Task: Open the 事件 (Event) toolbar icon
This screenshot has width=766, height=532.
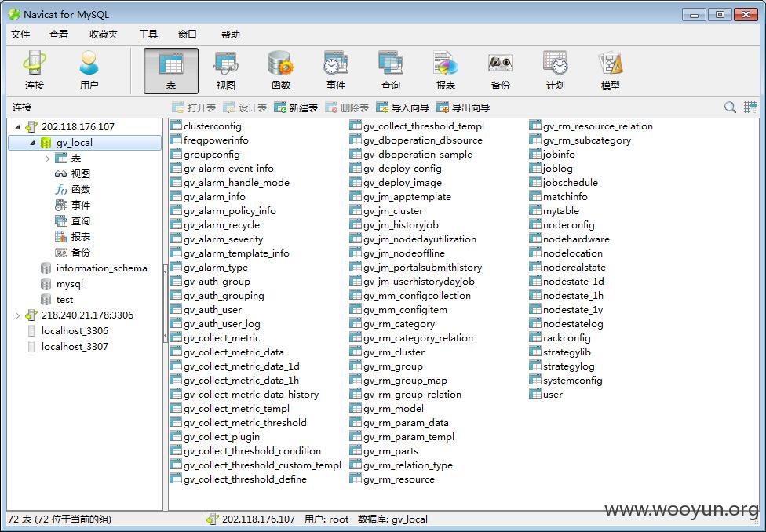Action: tap(336, 71)
